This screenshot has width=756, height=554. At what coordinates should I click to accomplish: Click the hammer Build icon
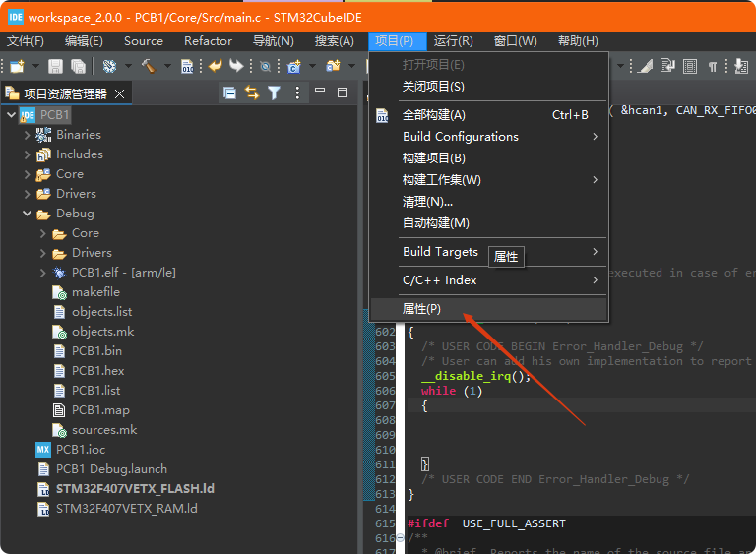coord(147,66)
